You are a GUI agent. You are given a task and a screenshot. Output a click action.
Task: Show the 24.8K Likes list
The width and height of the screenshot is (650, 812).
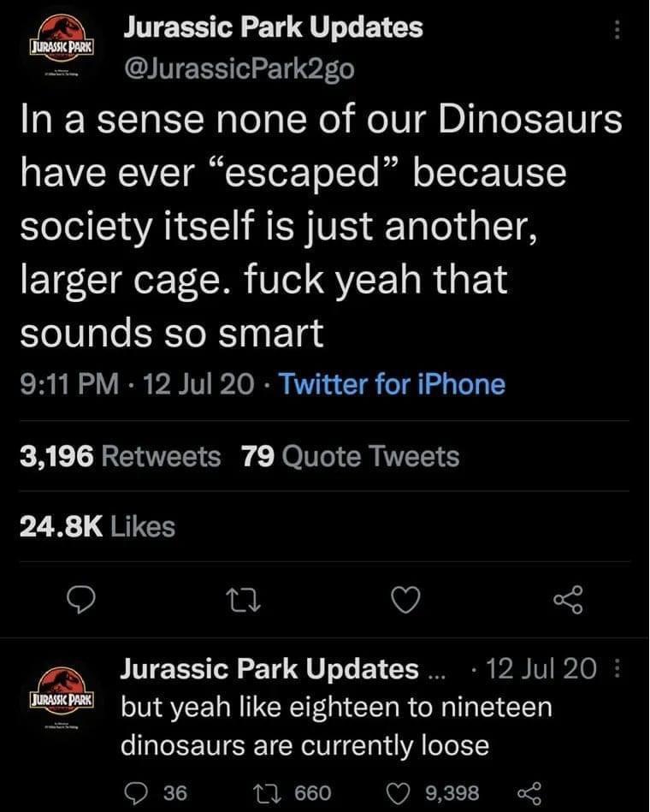(97, 526)
